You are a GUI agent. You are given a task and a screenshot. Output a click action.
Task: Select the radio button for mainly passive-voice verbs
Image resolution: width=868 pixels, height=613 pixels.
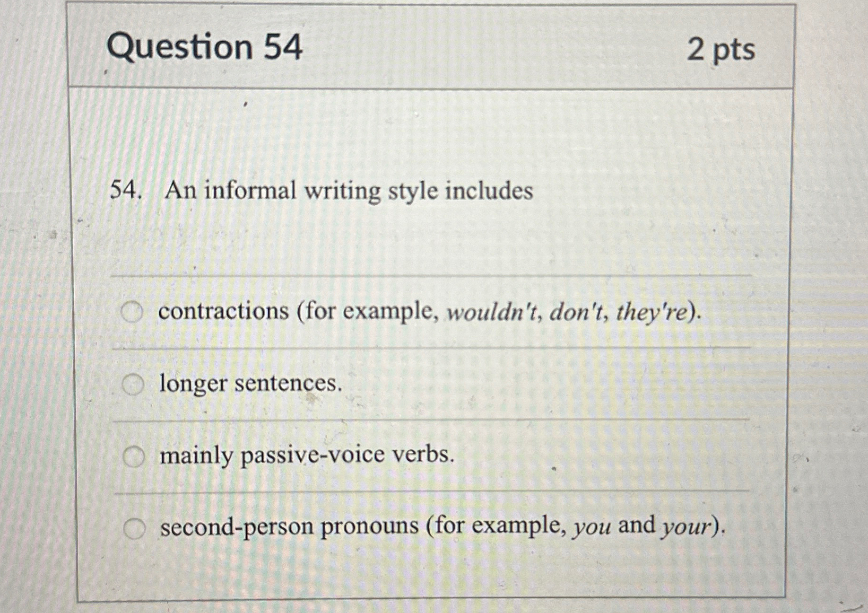tap(134, 455)
